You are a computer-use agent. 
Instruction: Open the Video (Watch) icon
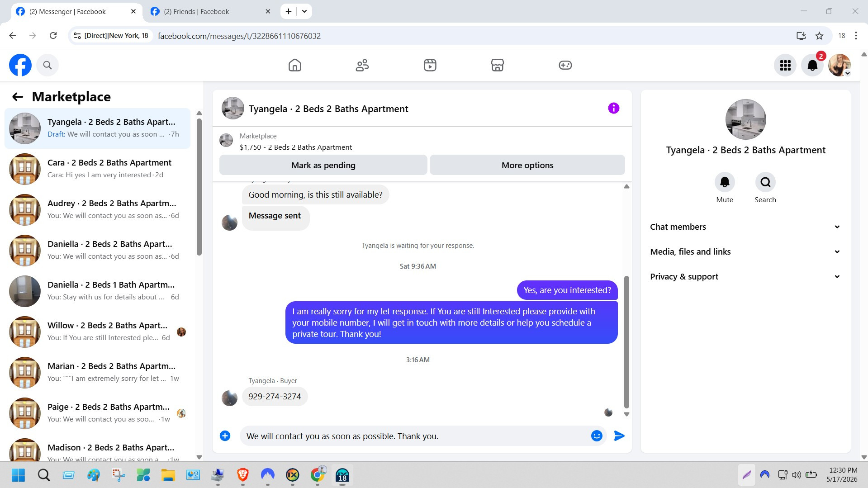pyautogui.click(x=430, y=65)
